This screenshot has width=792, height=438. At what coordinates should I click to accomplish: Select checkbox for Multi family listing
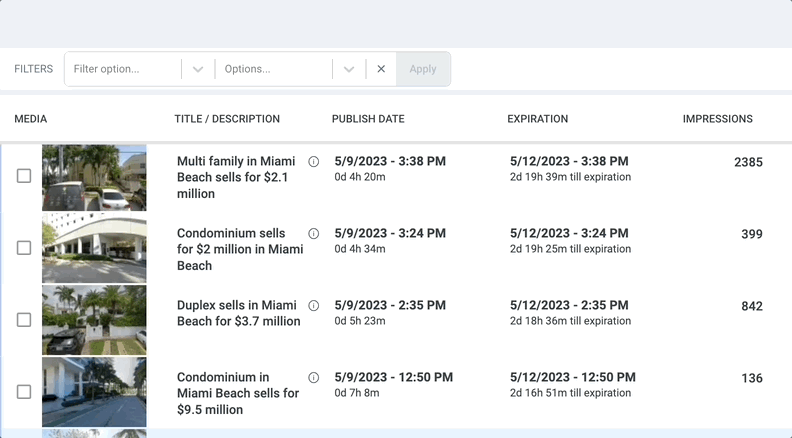click(24, 176)
